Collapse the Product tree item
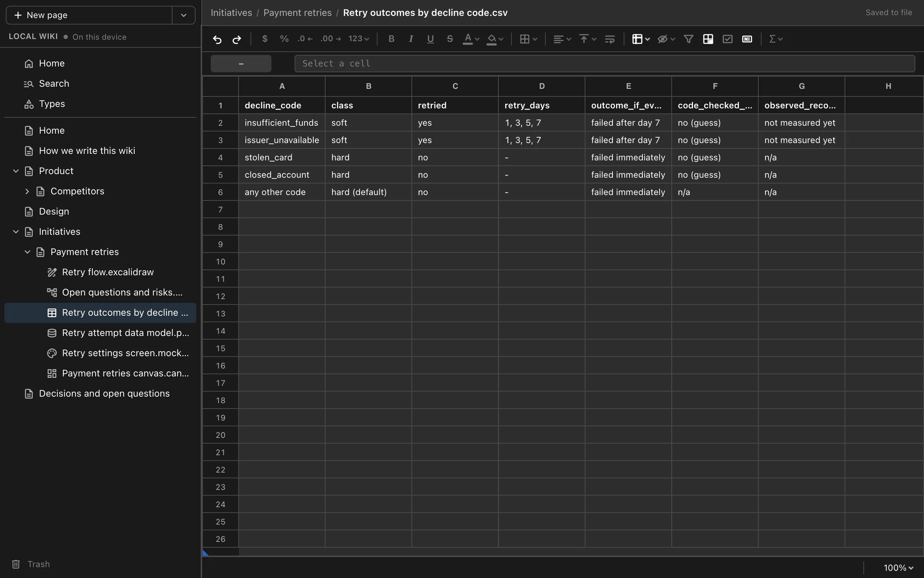The width and height of the screenshot is (924, 578). [16, 171]
